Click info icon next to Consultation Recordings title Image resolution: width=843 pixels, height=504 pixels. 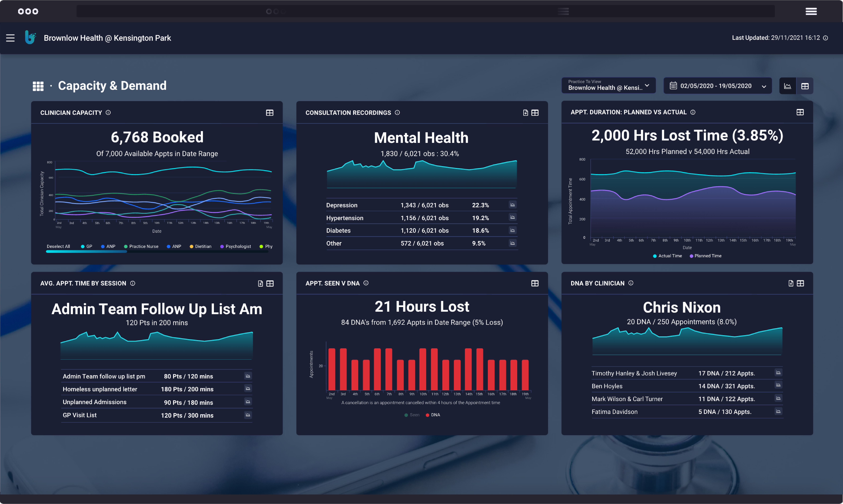(x=397, y=112)
